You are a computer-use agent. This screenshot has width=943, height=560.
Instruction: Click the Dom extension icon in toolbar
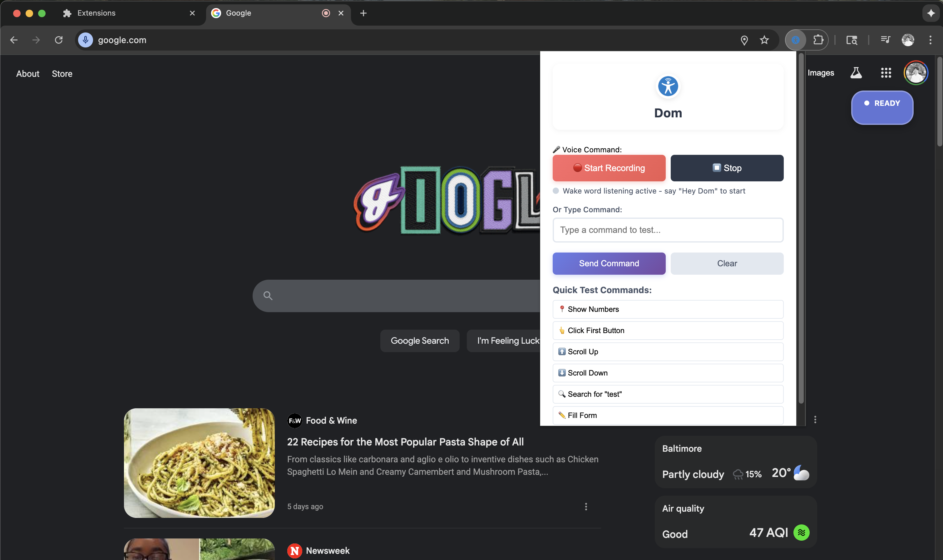point(795,40)
